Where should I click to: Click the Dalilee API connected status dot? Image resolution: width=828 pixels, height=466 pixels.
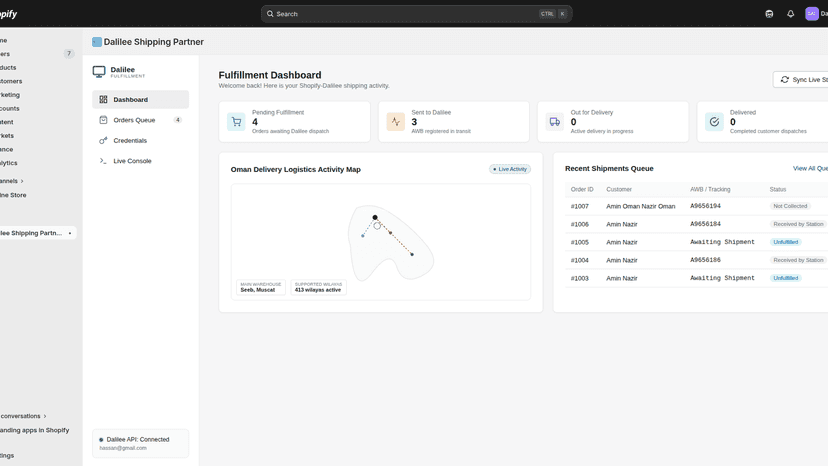click(x=101, y=440)
